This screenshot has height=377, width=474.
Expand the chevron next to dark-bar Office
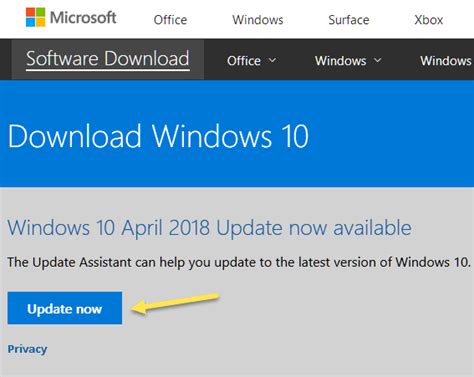tap(272, 60)
